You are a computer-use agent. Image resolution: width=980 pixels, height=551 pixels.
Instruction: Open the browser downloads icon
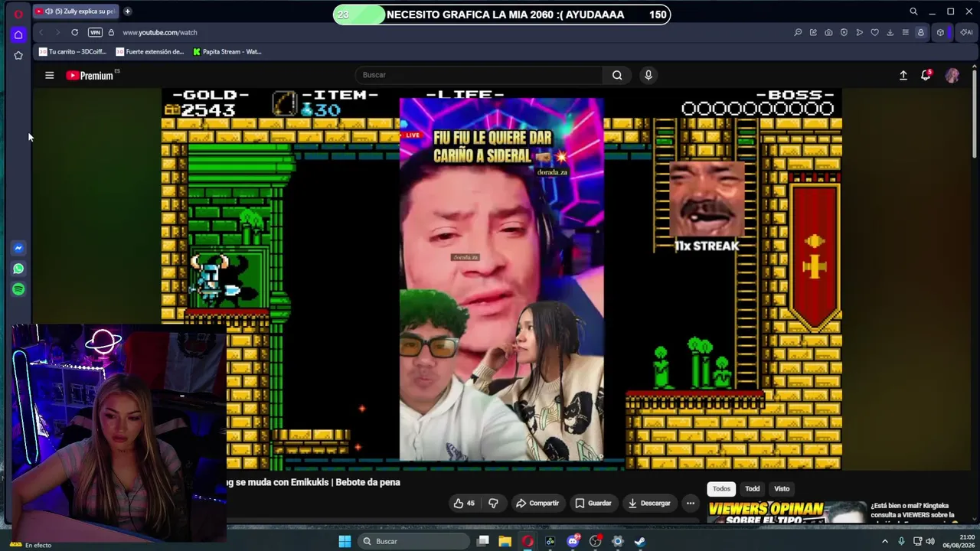[890, 32]
